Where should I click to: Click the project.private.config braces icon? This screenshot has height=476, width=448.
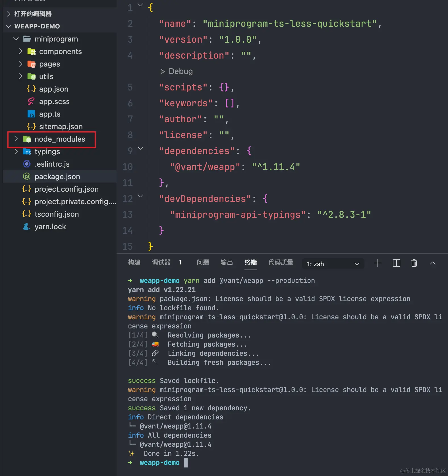27,202
